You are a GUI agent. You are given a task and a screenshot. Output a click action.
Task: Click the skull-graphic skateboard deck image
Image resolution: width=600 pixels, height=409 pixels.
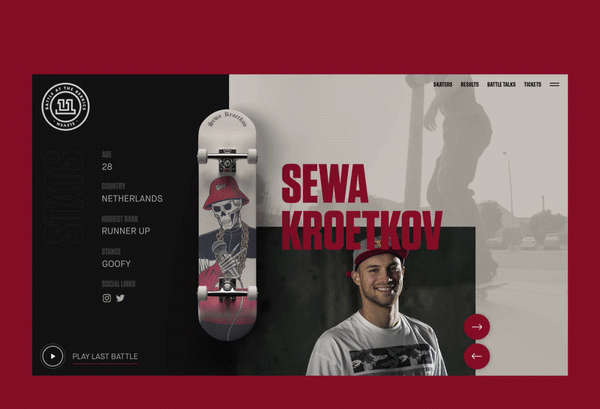click(228, 225)
